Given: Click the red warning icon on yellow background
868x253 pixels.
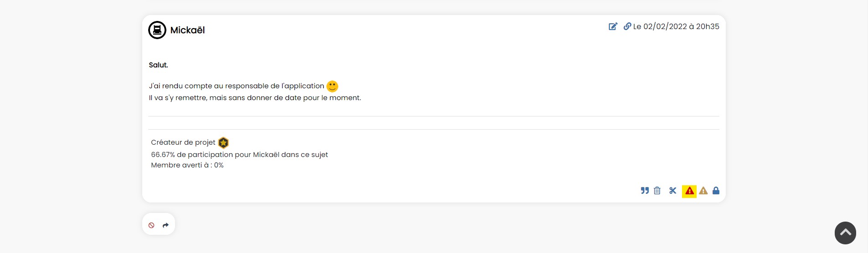Looking at the screenshot, I should coord(689,191).
